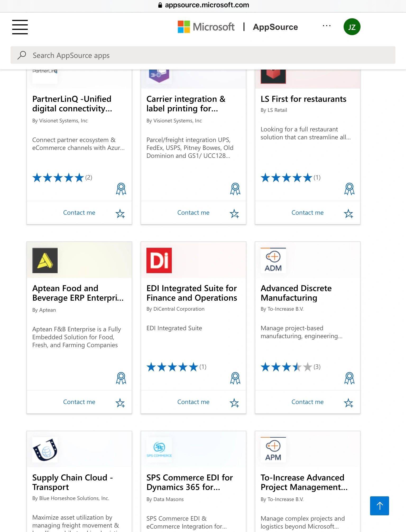This screenshot has height=532, width=406.
Task: Click Contact me for Carrier integration app
Action: [x=193, y=213]
